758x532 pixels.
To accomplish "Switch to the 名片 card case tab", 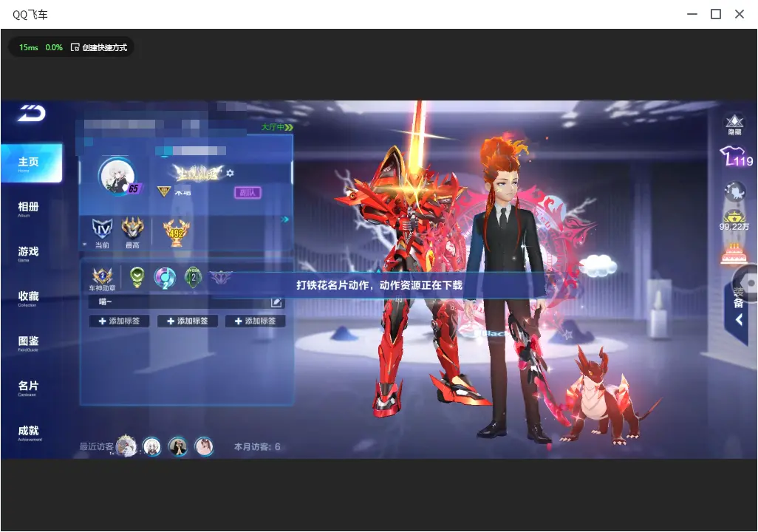I will (x=29, y=387).
